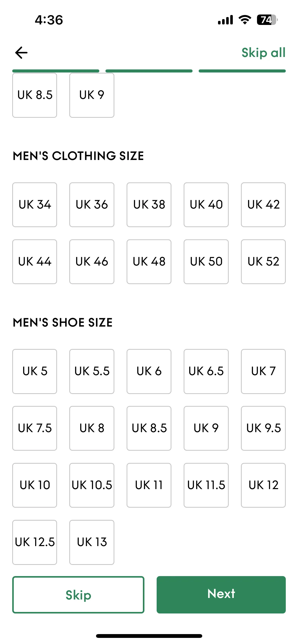
Task: Select UK 34 men's clothing size
Action: click(35, 205)
